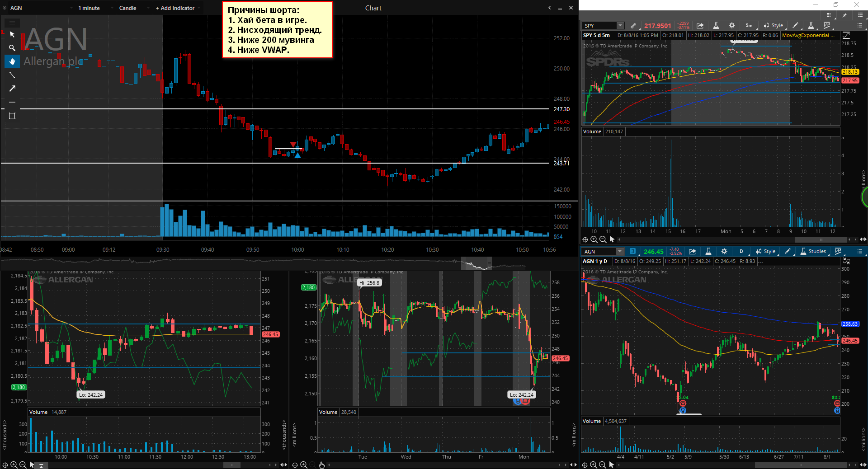Click the SPY 5 d 5m timeframe label
868x469 pixels.
596,35
